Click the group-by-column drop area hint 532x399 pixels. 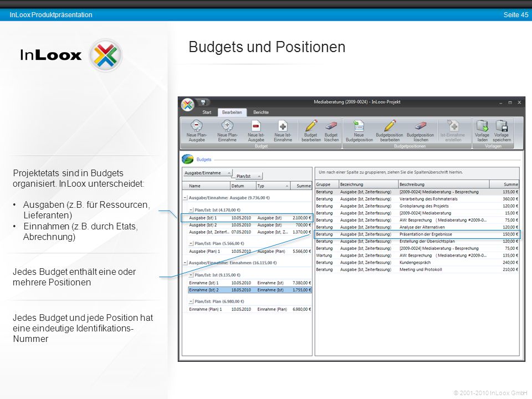pos(390,172)
